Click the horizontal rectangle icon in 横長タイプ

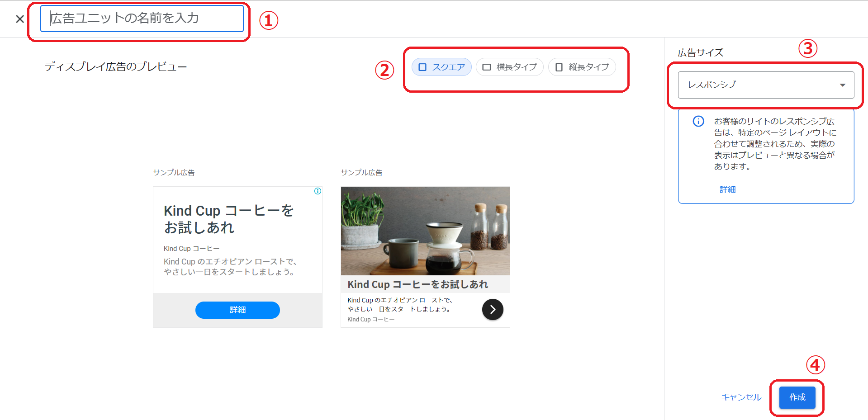coord(487,67)
